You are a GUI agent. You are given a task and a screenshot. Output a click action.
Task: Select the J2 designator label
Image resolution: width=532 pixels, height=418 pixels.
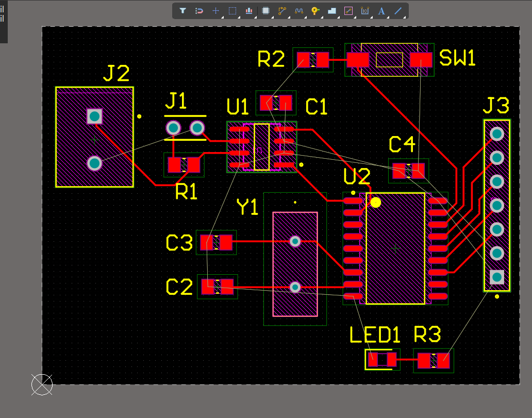117,73
